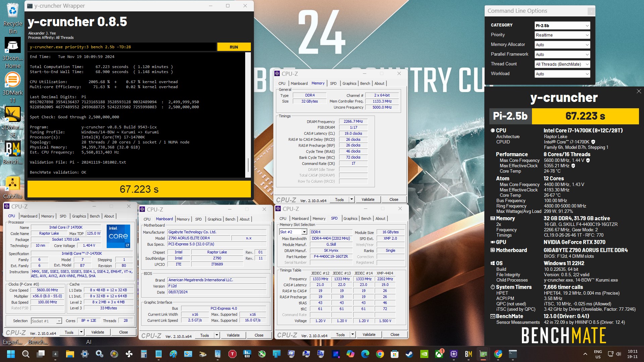Open About tab in CPU-Z Mainboard window
The width and height of the screenshot is (644, 362).
pyautogui.click(x=245, y=219)
